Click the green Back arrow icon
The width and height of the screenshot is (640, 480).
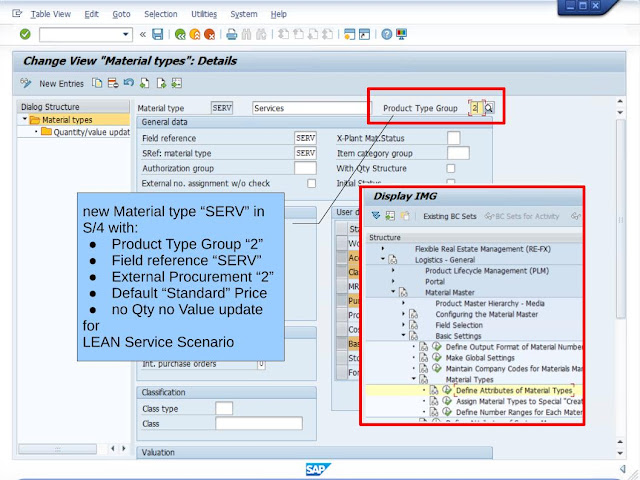click(x=180, y=34)
